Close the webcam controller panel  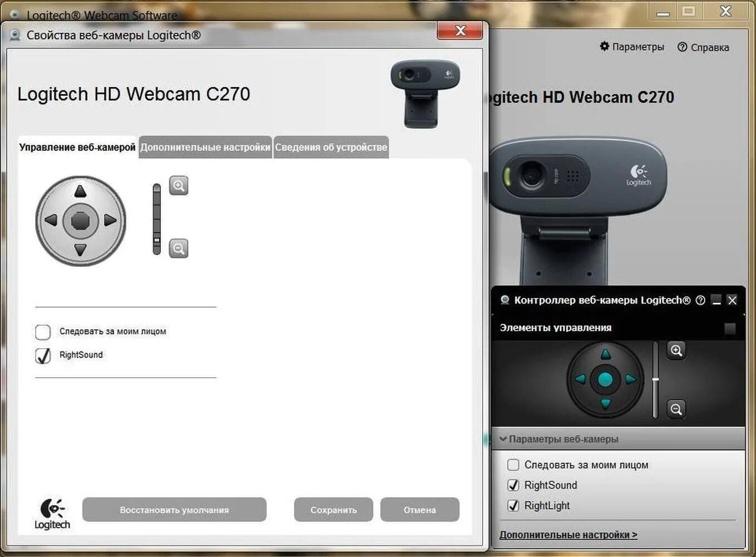[733, 300]
